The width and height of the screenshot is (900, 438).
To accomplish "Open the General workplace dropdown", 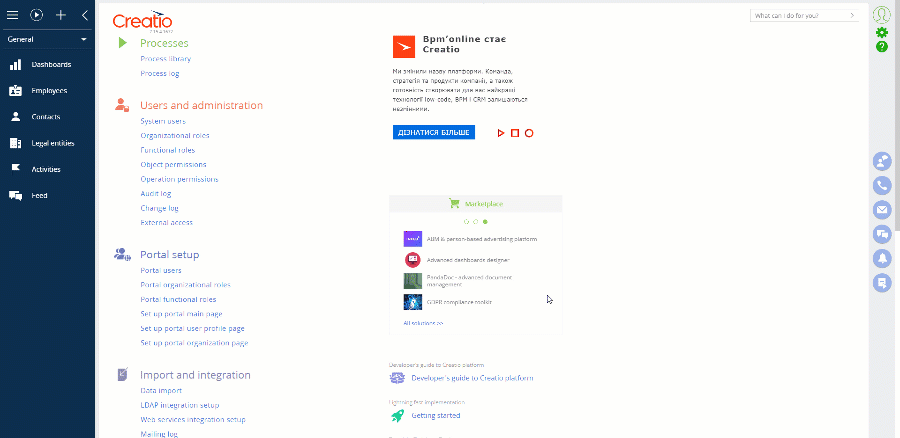I will (47, 40).
